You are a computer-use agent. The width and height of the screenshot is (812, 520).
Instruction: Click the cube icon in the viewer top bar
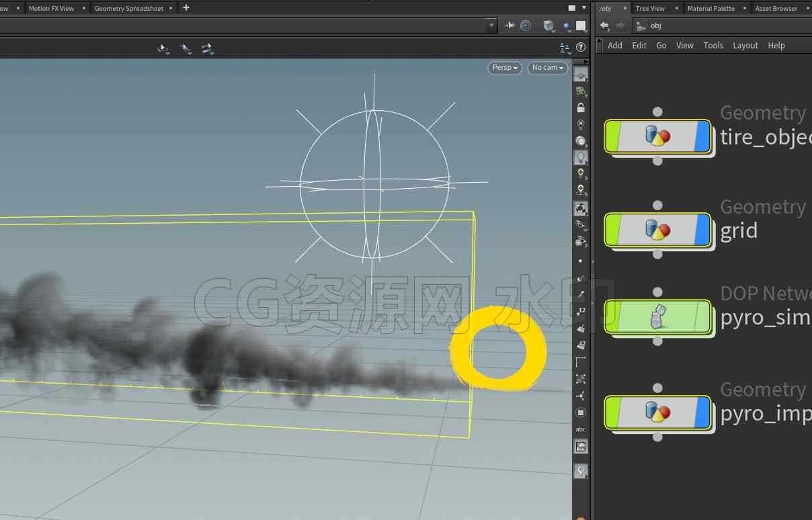549,26
